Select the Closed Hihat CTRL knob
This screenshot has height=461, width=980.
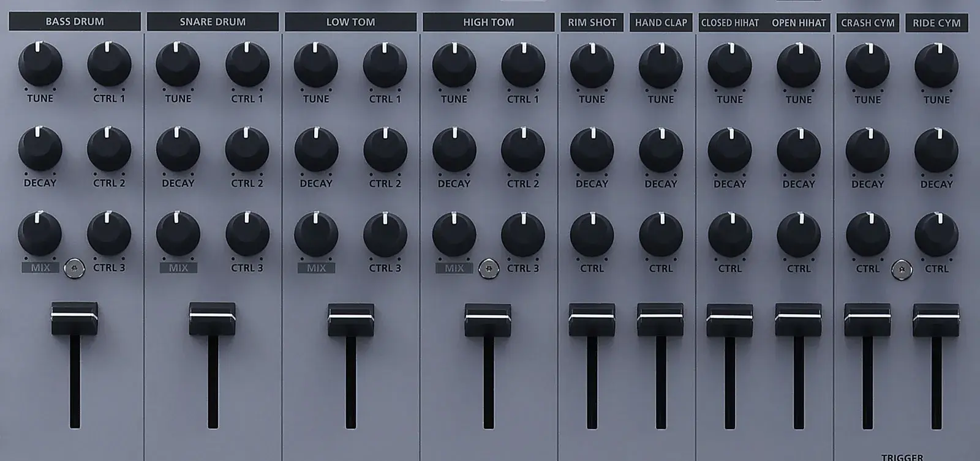pyautogui.click(x=729, y=235)
